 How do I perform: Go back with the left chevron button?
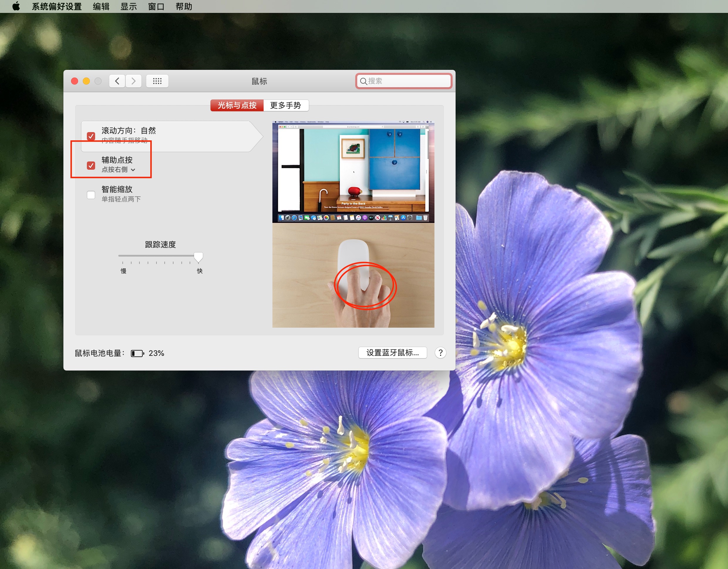tap(117, 81)
